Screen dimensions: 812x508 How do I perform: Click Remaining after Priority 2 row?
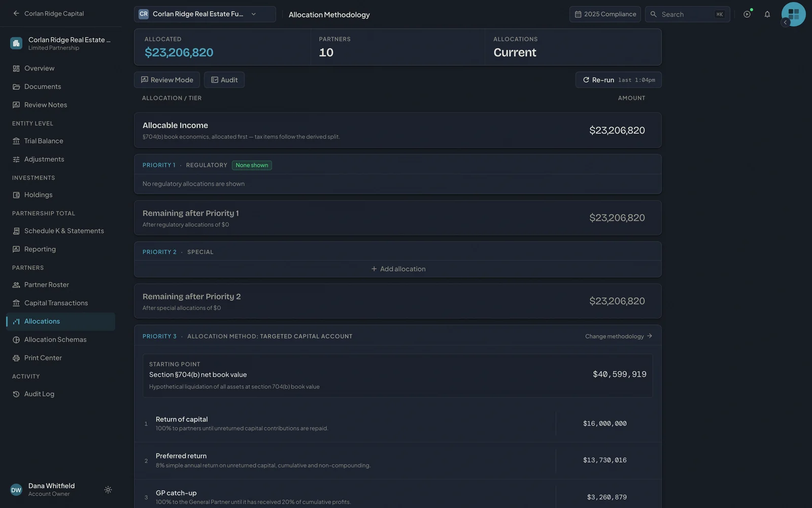pos(398,301)
